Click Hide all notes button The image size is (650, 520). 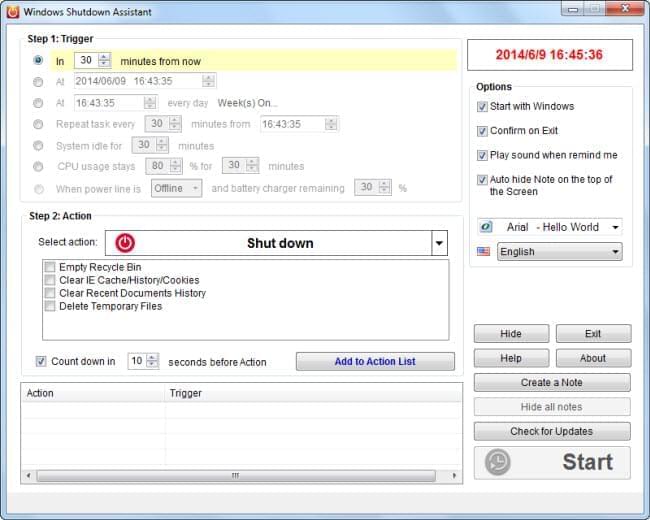pyautogui.click(x=552, y=407)
